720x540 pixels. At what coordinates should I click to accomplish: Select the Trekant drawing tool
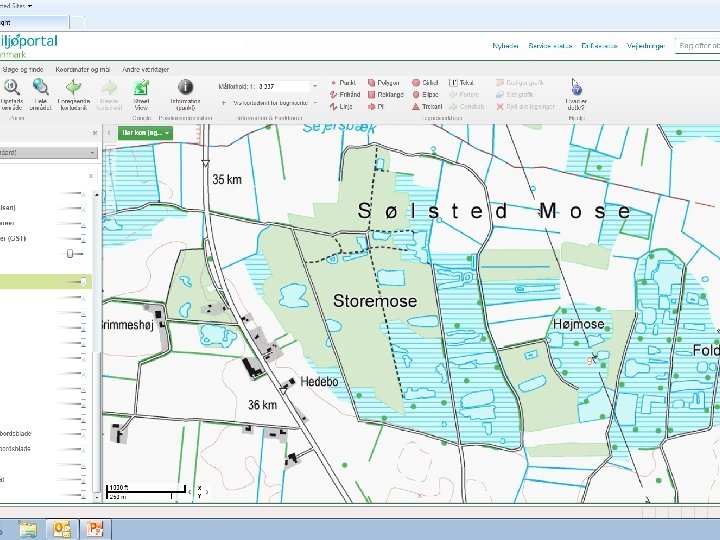[427, 107]
